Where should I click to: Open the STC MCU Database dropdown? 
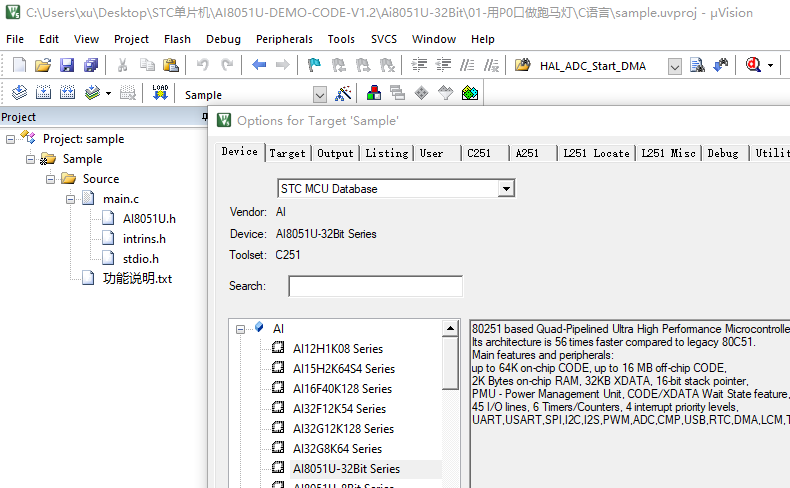coord(506,189)
